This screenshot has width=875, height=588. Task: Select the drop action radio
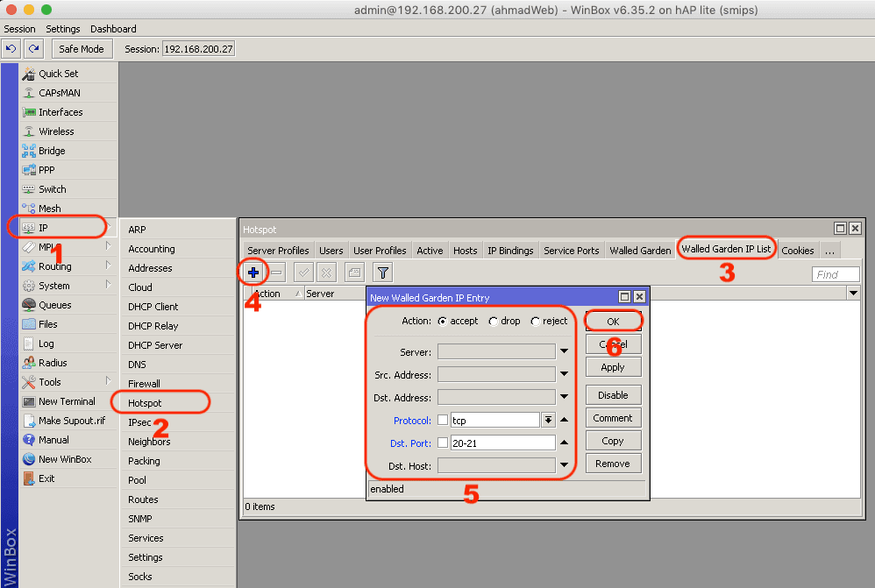point(494,322)
